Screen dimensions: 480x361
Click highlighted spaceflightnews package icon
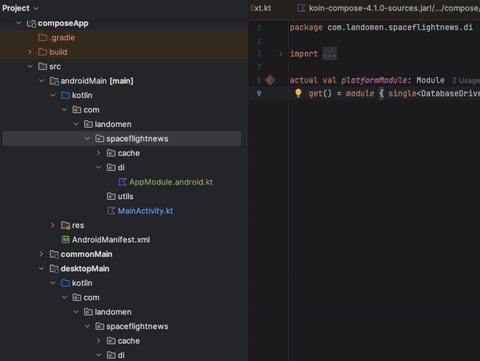coord(100,138)
